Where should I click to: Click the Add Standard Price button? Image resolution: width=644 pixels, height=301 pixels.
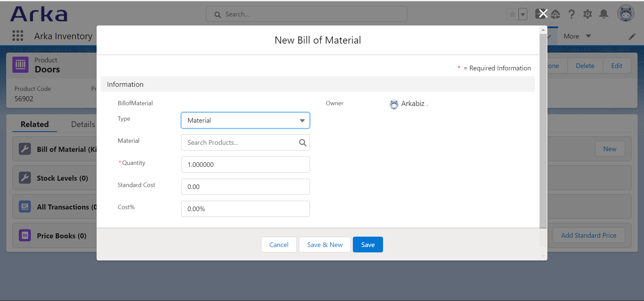click(x=589, y=235)
